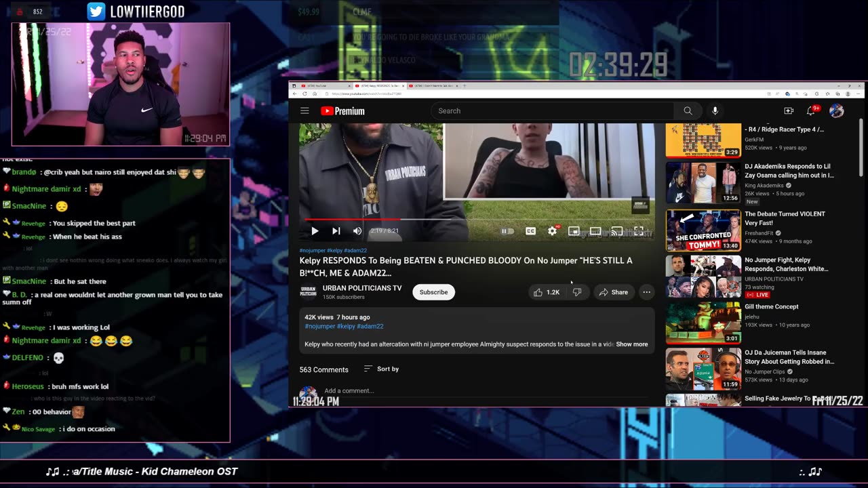Open video settings gear

tap(552, 231)
